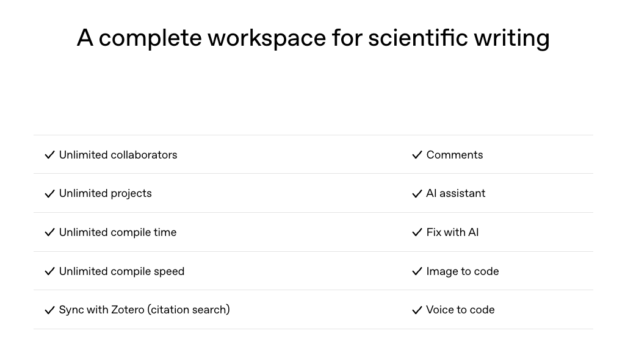Click the checkmark next to Image to code

(417, 271)
